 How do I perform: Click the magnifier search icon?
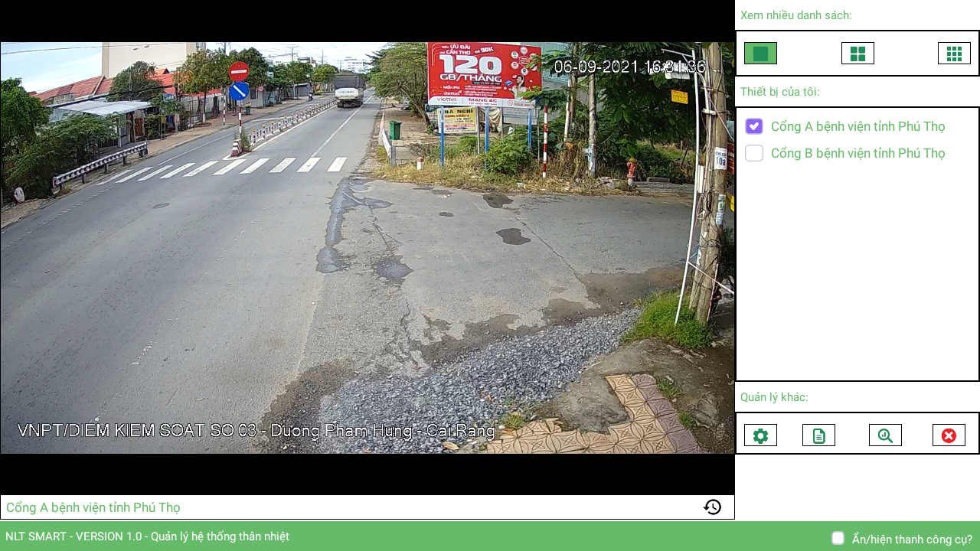coord(885,435)
